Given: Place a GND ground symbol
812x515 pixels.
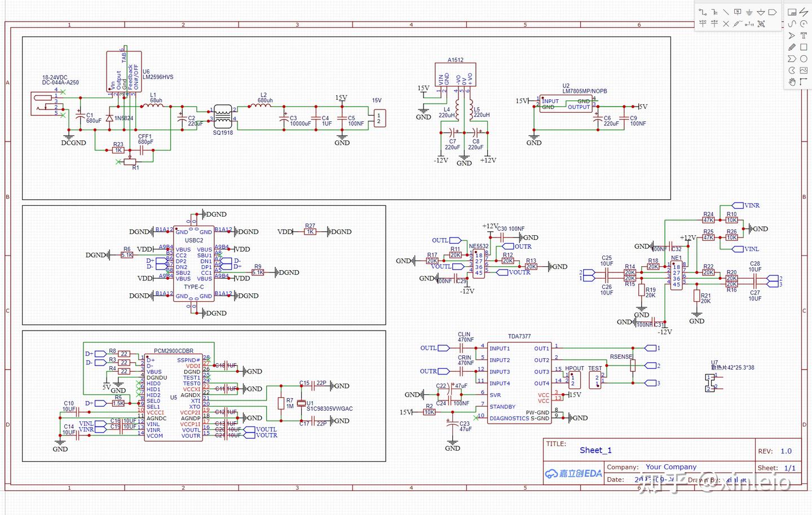Looking at the screenshot, I should pos(749,12).
